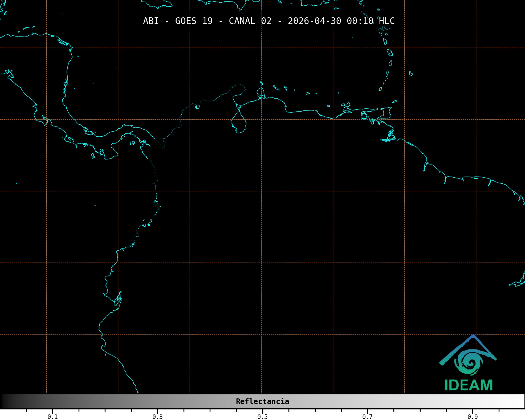
Task: Click the GOES 19 text in title
Action: click(194, 21)
